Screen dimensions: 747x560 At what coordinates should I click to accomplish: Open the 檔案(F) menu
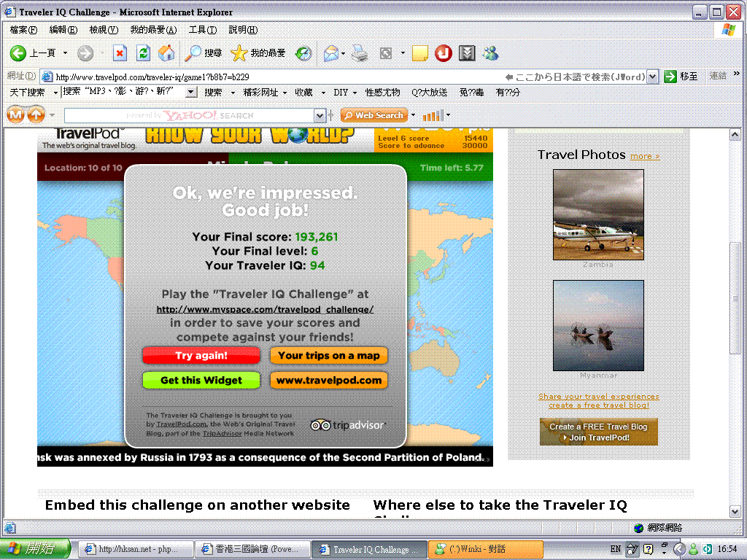point(23,30)
